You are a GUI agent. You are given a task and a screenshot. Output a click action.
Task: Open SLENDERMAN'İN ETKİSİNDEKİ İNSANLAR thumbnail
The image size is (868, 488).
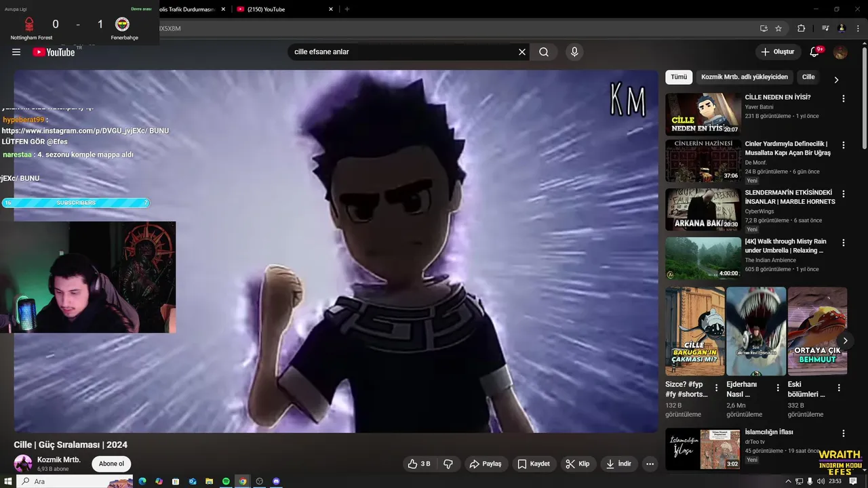coord(703,209)
